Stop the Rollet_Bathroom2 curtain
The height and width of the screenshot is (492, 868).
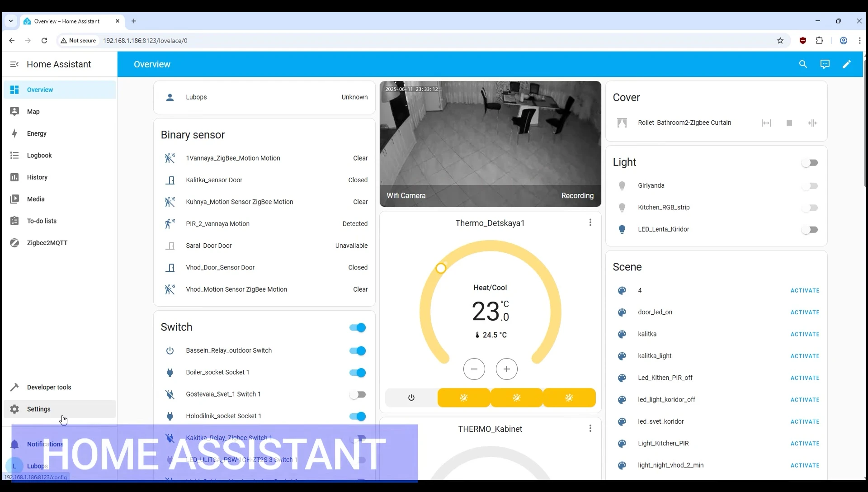click(x=789, y=123)
